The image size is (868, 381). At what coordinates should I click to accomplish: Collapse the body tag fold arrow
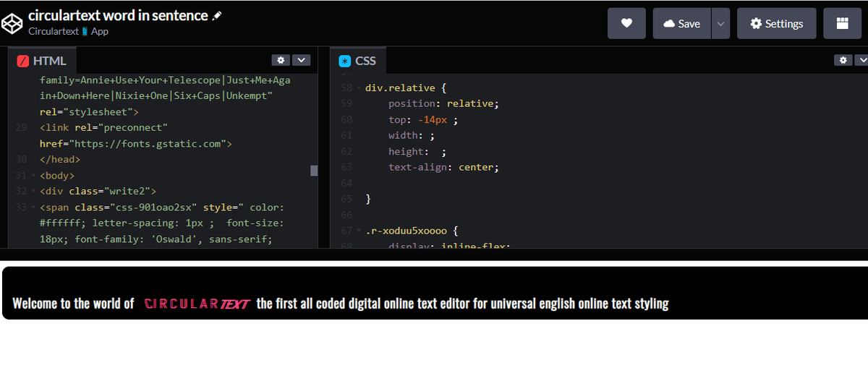(33, 176)
